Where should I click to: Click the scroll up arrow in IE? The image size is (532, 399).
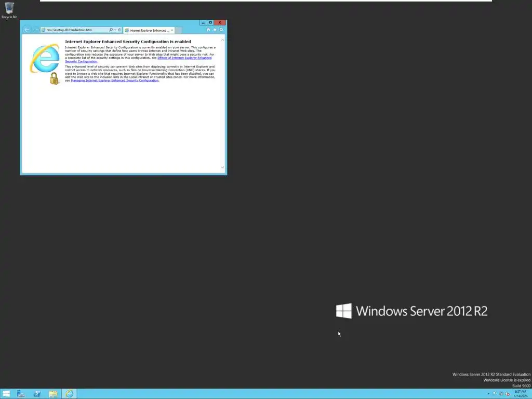(x=222, y=40)
